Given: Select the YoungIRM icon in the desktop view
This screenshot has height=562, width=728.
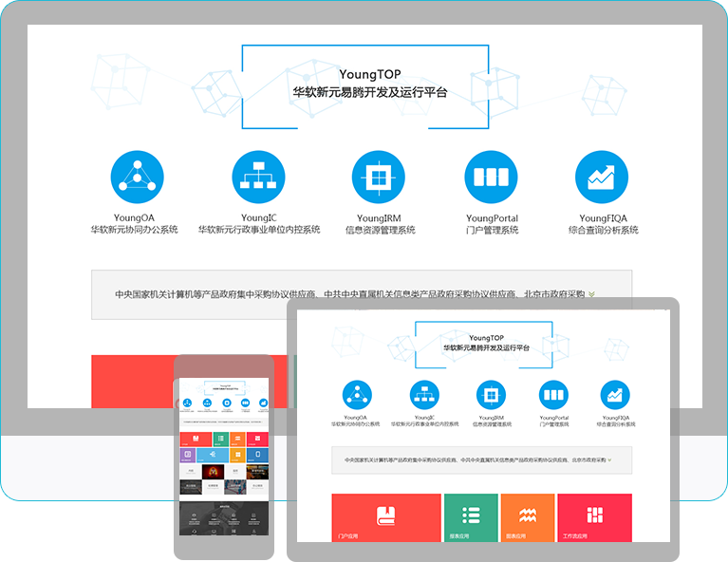Looking at the screenshot, I should pyautogui.click(x=379, y=177).
